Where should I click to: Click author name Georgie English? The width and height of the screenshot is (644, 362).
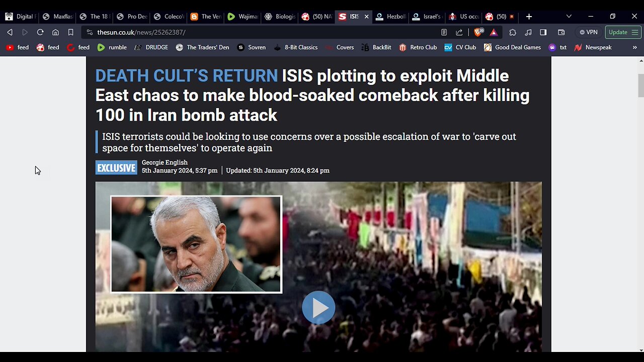pos(165,162)
